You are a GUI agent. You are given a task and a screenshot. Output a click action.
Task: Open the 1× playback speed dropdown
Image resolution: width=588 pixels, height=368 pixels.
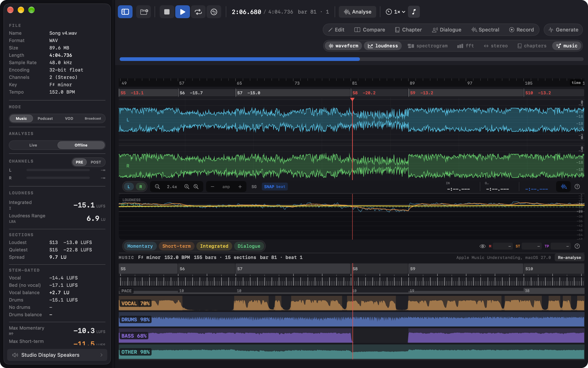(395, 12)
